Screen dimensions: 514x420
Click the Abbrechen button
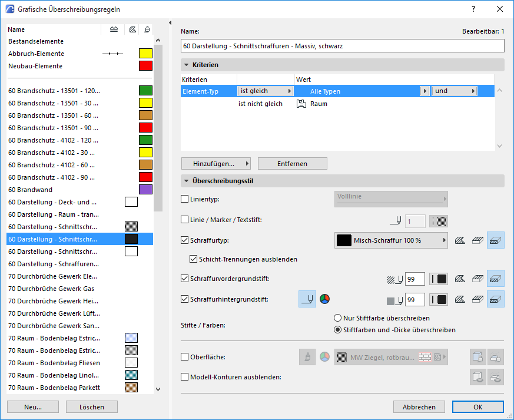tap(419, 407)
